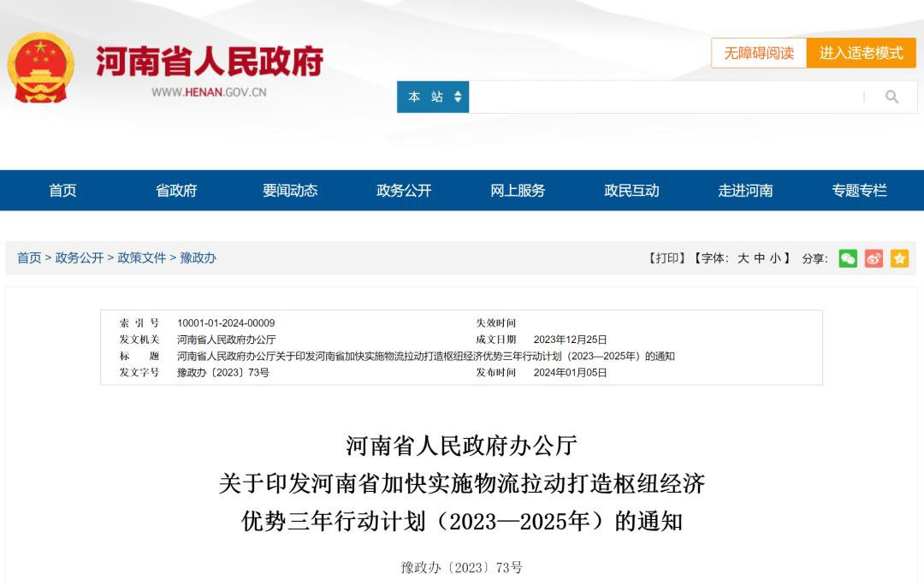Click the 豫政办 breadcrumb link
924x585 pixels.
pyautogui.click(x=198, y=257)
